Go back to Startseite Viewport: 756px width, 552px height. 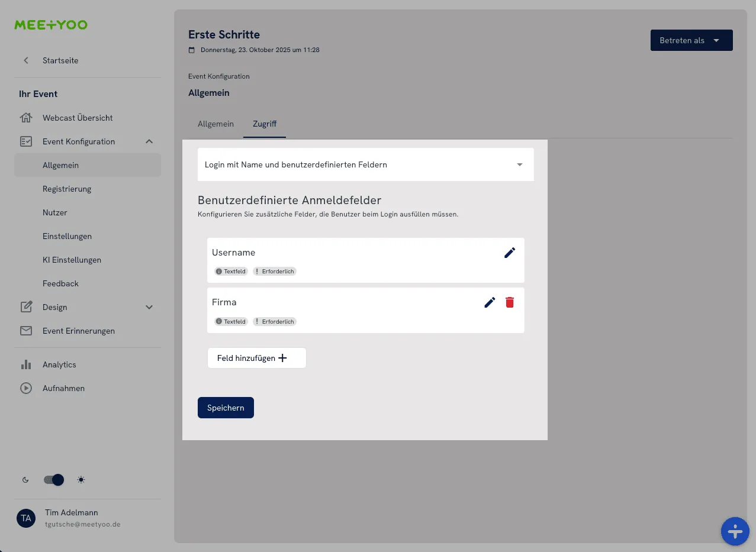(x=60, y=60)
